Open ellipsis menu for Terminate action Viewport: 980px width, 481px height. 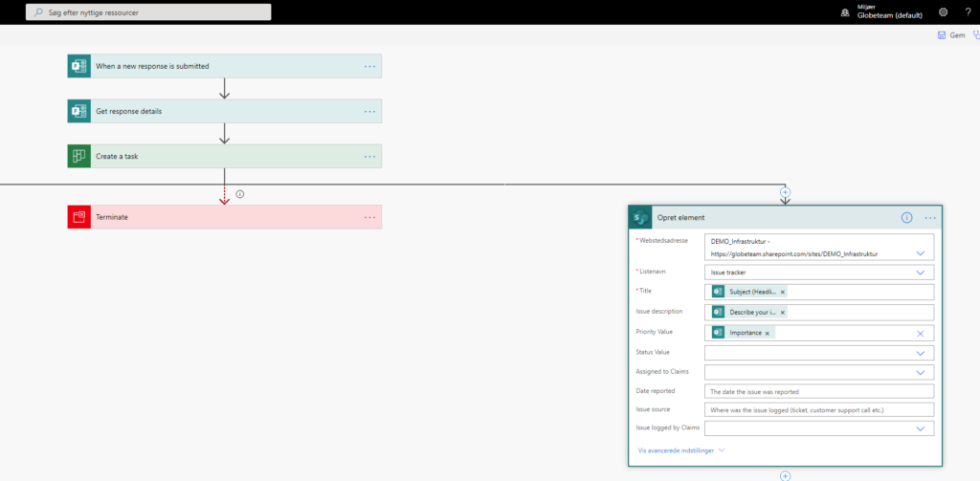pos(370,217)
